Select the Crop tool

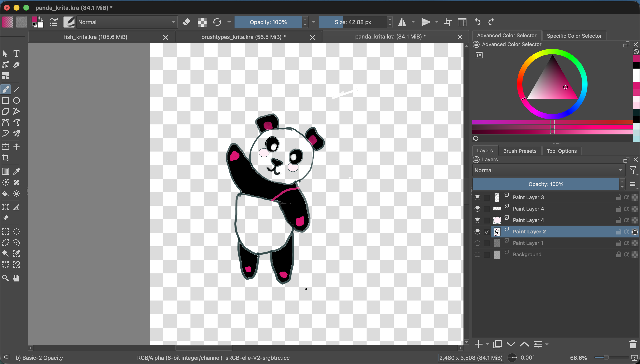tap(6, 158)
